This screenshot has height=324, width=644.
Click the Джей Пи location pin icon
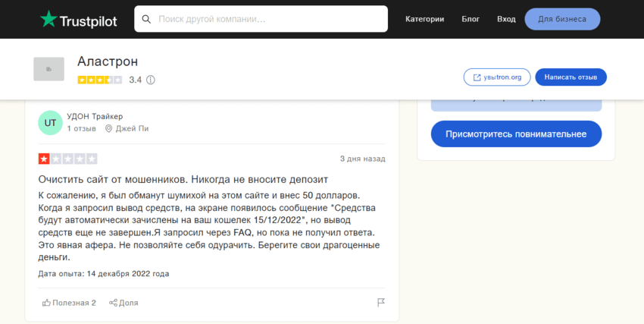108,129
